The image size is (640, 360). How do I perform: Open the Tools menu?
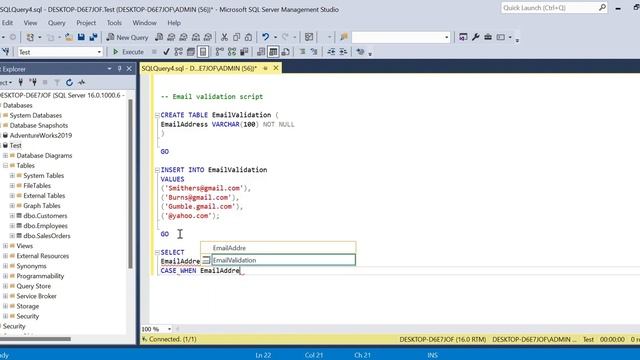[114, 23]
